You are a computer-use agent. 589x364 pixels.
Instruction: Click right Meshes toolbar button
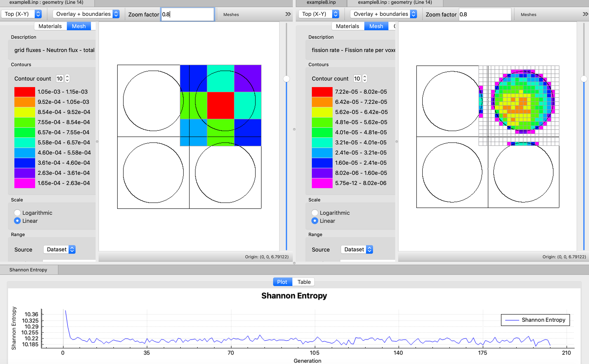[x=528, y=14]
